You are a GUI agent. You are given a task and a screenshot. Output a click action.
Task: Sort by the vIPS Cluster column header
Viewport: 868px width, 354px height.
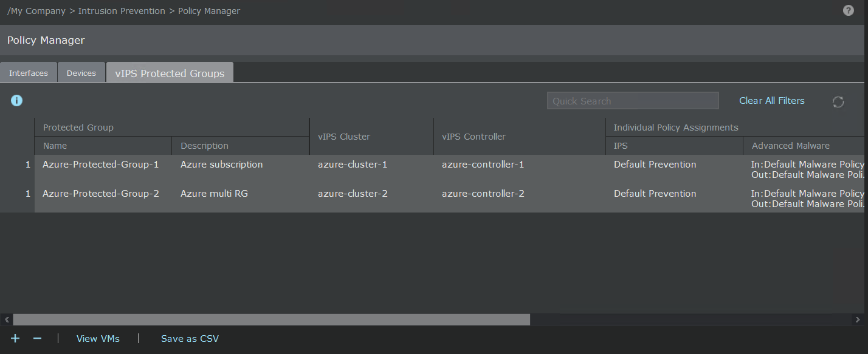(371, 137)
